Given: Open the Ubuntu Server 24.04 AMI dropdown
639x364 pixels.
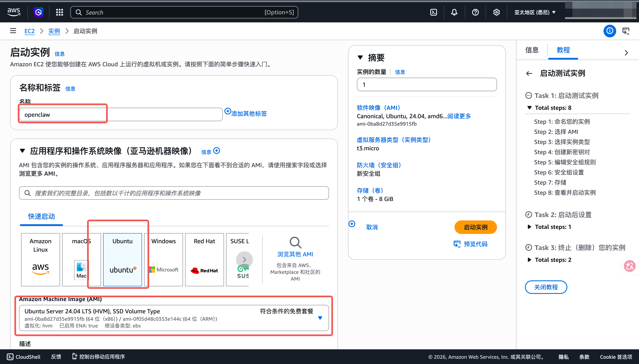Looking at the screenshot, I should click(x=174, y=318).
